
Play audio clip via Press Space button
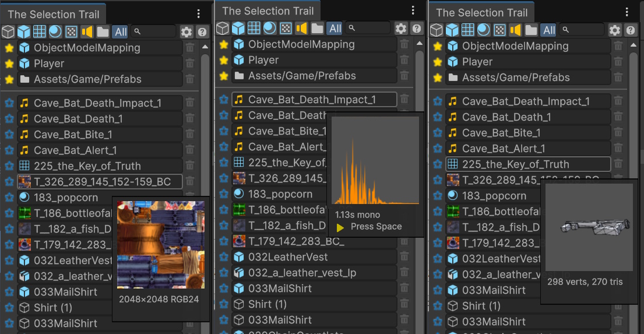368,227
